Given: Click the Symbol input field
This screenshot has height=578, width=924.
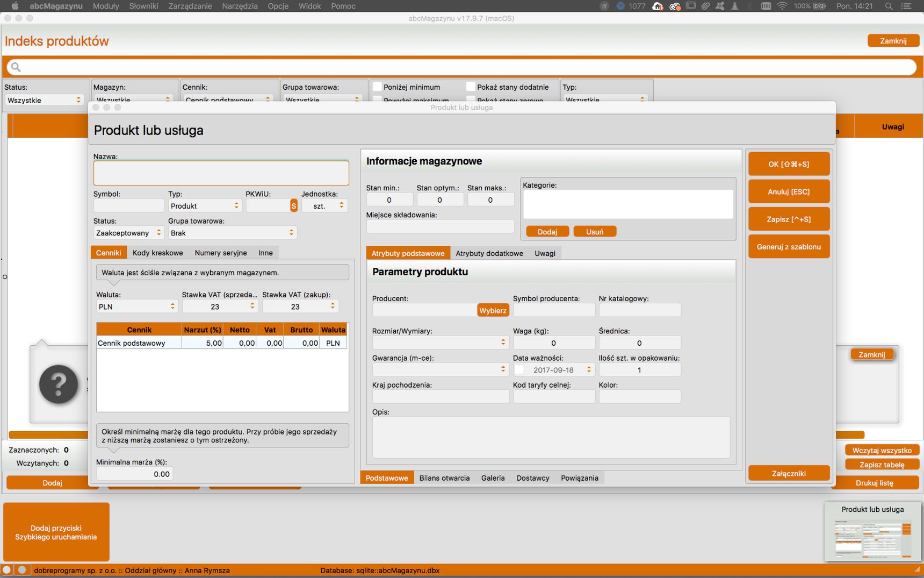Looking at the screenshot, I should pyautogui.click(x=129, y=206).
